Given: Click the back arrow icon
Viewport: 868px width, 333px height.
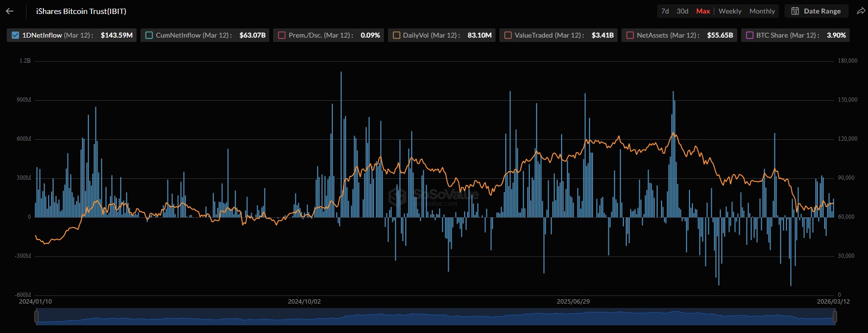Looking at the screenshot, I should 10,11.
